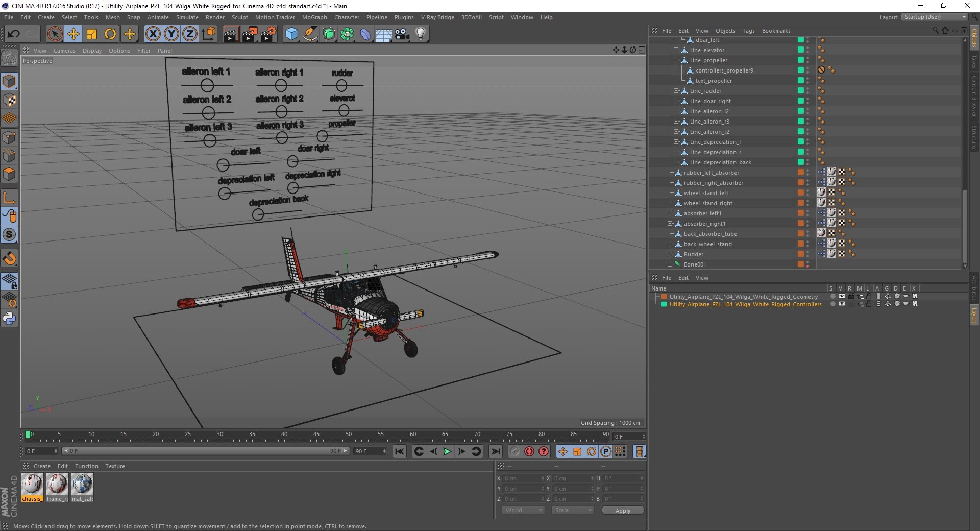This screenshot has height=531, width=980.
Task: Toggle X axis lock
Action: pyautogui.click(x=153, y=34)
